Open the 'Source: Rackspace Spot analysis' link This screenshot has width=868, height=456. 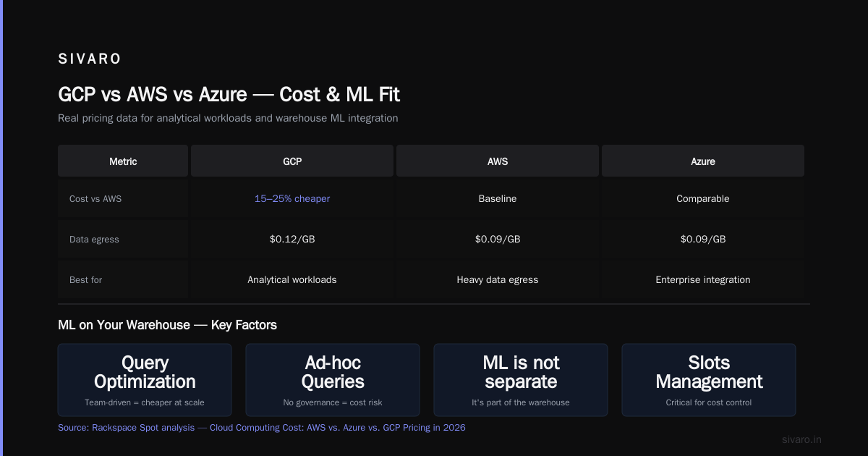pos(126,428)
